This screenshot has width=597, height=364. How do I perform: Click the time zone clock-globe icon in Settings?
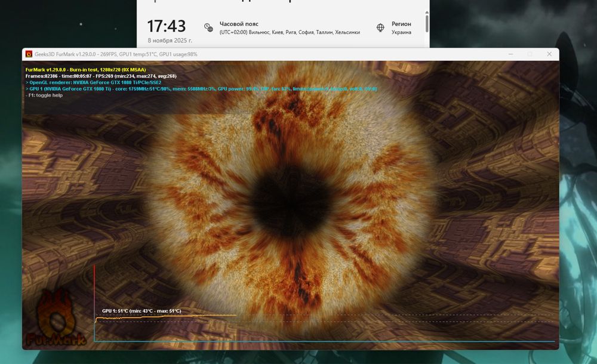click(208, 27)
